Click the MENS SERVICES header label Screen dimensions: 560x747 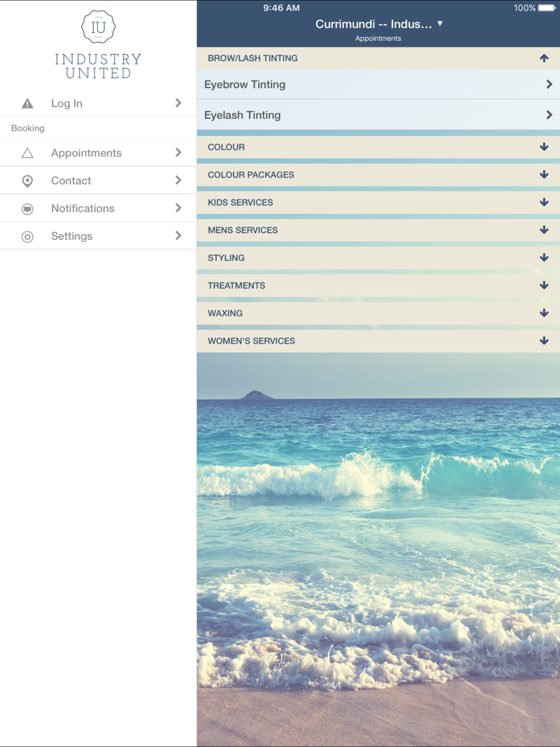tap(242, 230)
